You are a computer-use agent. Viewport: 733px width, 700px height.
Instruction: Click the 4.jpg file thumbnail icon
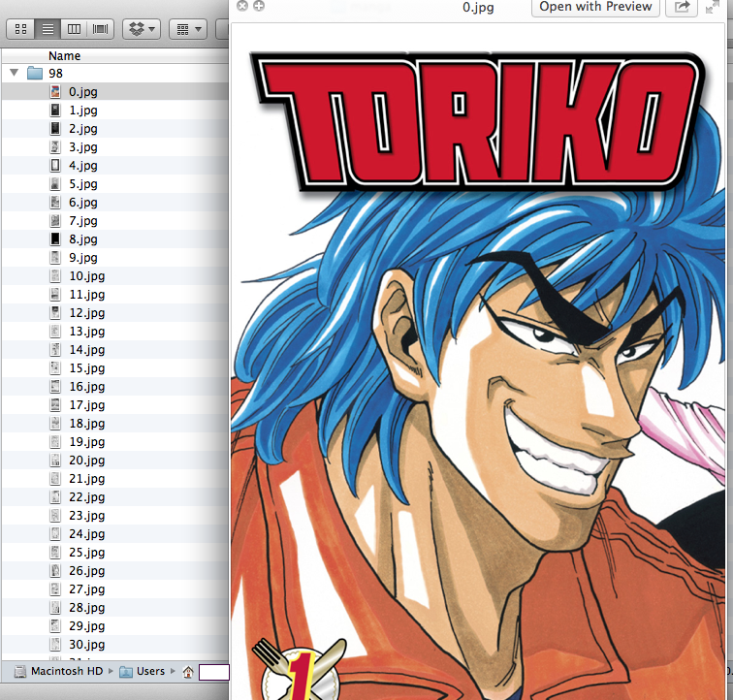coord(55,166)
